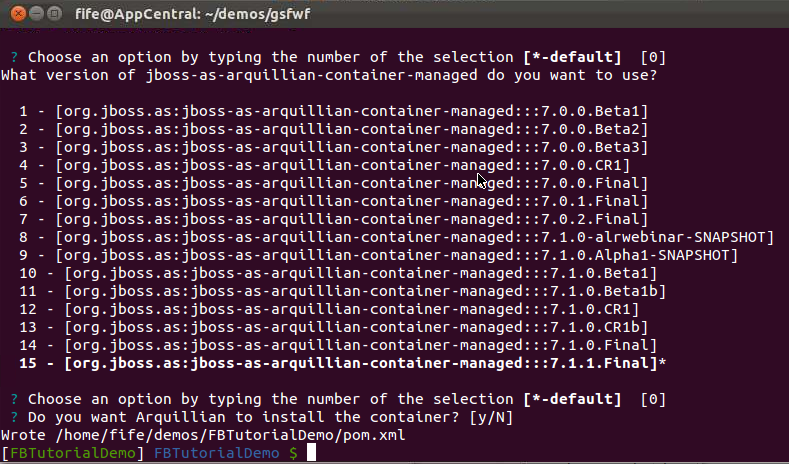
Task: Click the block cursor at the prompt
Action: tap(311, 452)
